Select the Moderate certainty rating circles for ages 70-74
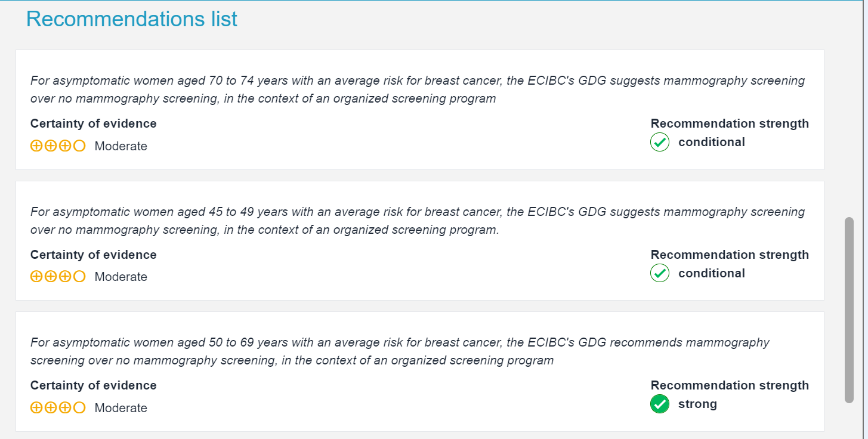The width and height of the screenshot is (868, 439). coord(58,146)
